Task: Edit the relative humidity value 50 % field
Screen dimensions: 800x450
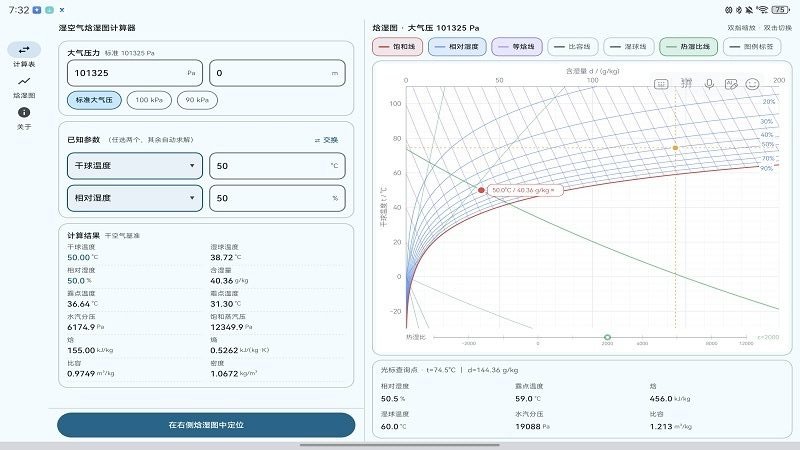Action: click(x=277, y=198)
